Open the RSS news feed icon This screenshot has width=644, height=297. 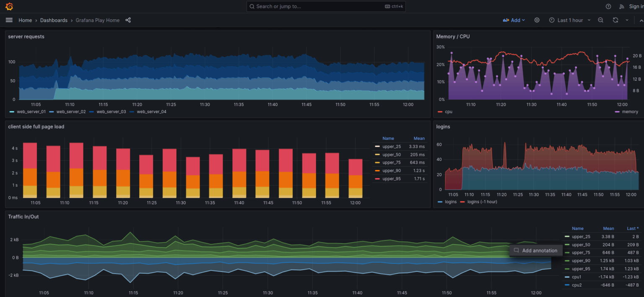tap(622, 6)
